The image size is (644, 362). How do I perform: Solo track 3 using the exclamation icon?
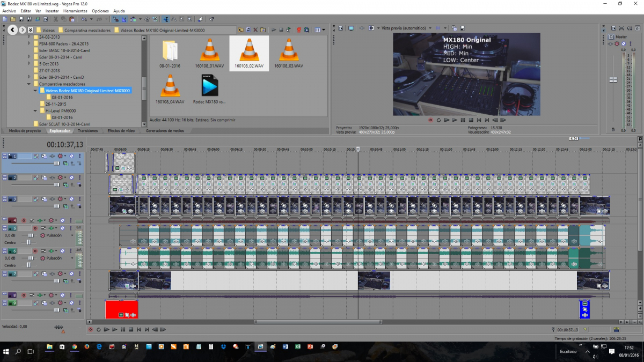coord(79,199)
